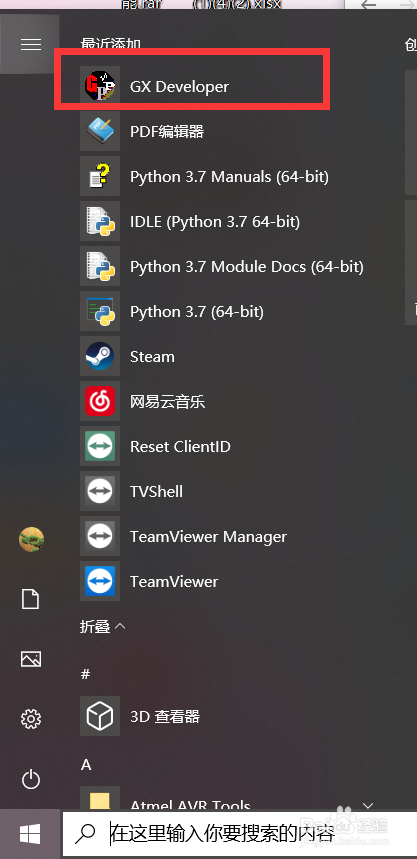Open Python 3.7 Manuals (64-bit) icon
This screenshot has width=417, height=859.
tap(100, 176)
